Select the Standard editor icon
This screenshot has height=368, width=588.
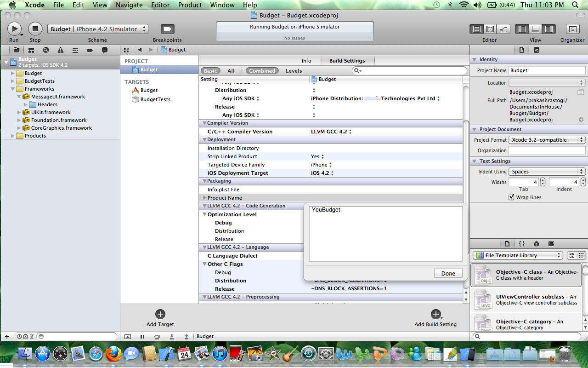[x=476, y=29]
